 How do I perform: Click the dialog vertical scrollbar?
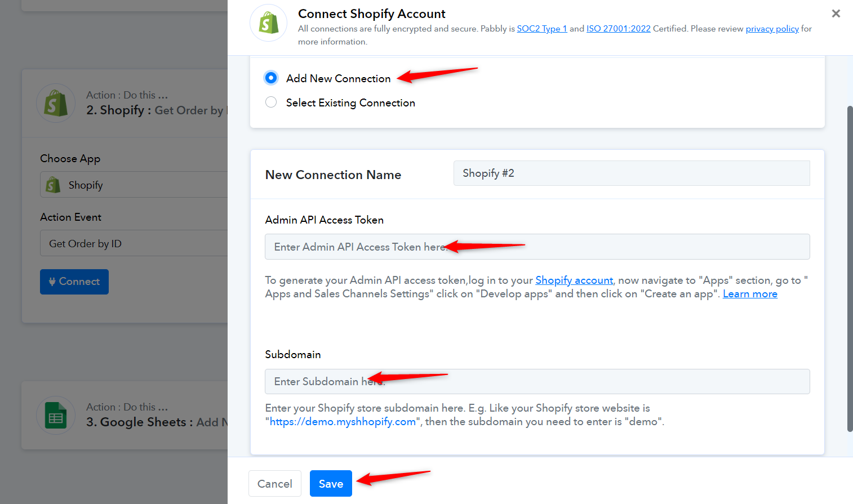pyautogui.click(x=850, y=269)
